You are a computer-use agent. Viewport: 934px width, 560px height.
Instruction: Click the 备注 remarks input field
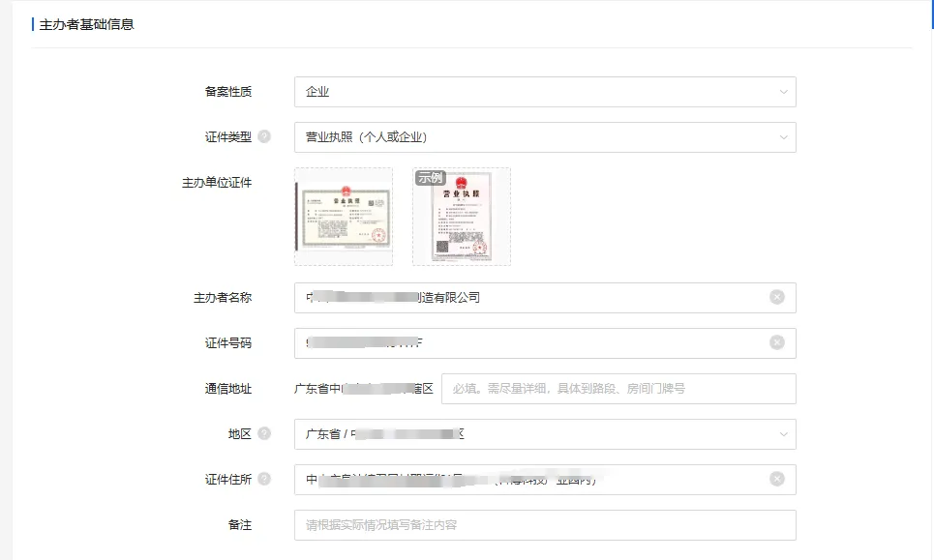(x=544, y=525)
